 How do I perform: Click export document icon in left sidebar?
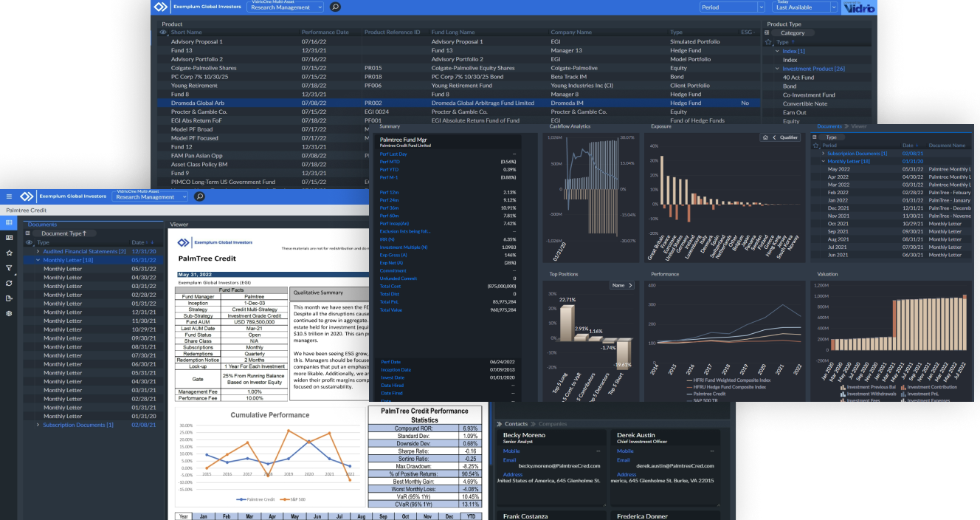coord(9,298)
